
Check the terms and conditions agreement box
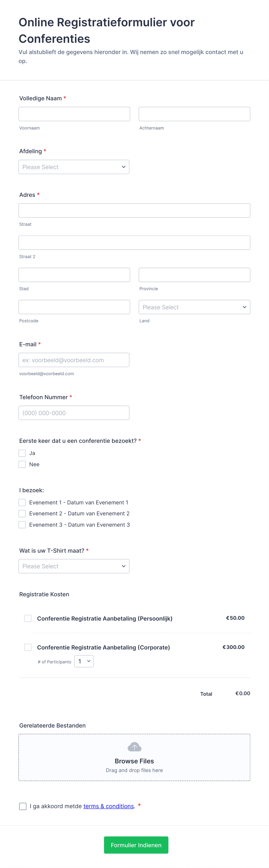23,806
